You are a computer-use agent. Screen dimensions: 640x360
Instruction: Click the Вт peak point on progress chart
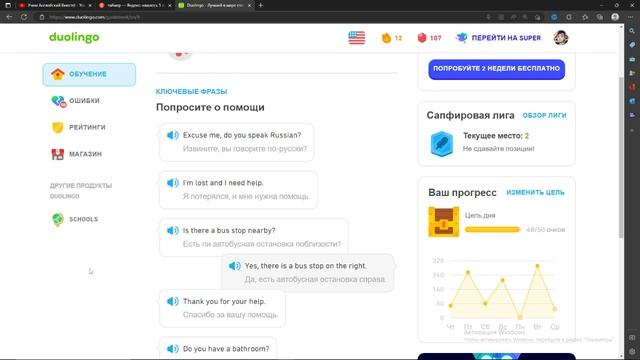(x=537, y=266)
